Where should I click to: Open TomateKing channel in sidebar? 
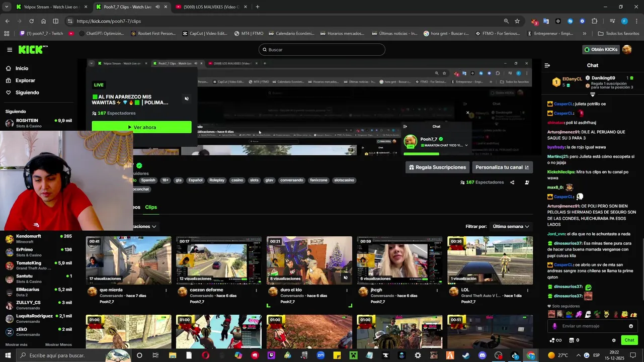point(38,266)
